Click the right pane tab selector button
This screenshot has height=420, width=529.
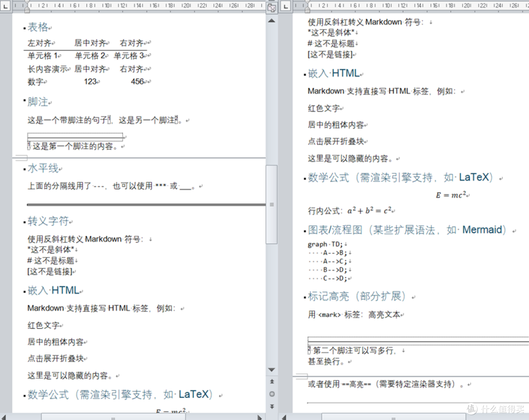(x=286, y=6)
